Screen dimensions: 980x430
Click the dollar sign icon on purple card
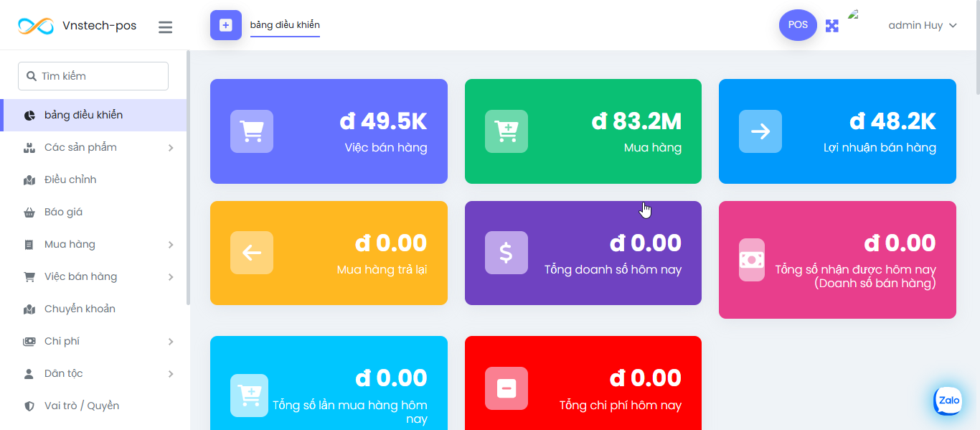coord(506,253)
